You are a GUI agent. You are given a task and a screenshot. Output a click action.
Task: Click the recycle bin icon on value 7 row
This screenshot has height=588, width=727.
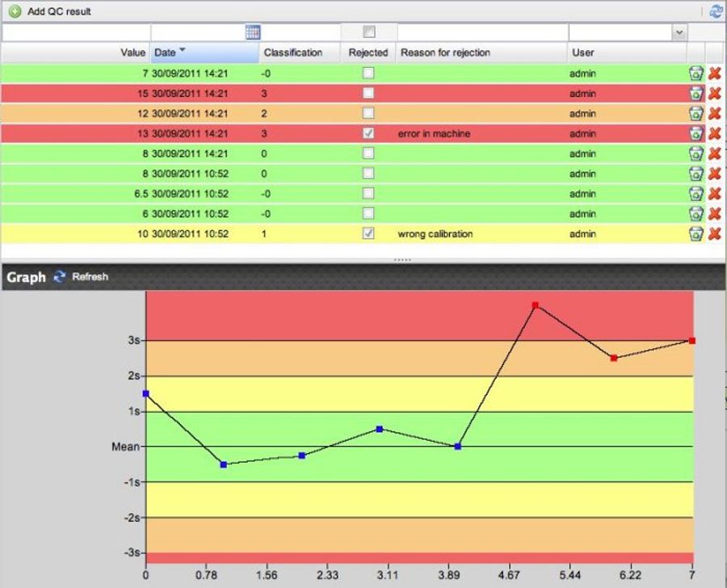(x=696, y=73)
